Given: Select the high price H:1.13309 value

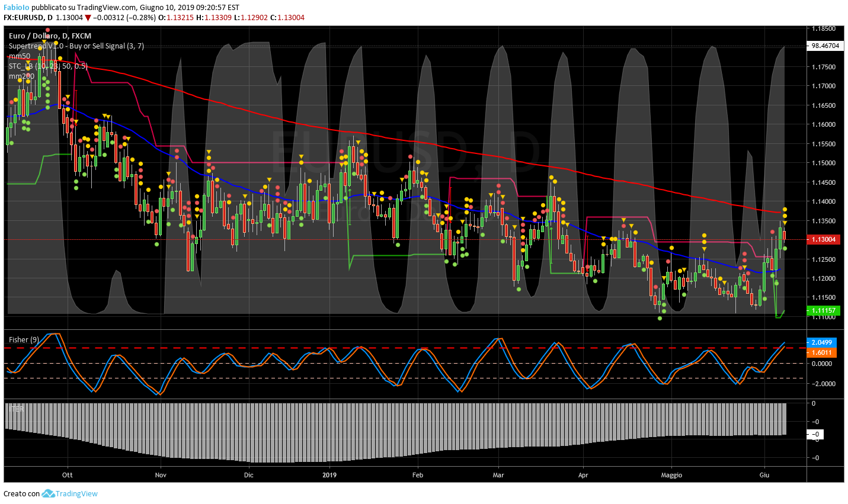Looking at the screenshot, I should (x=214, y=18).
